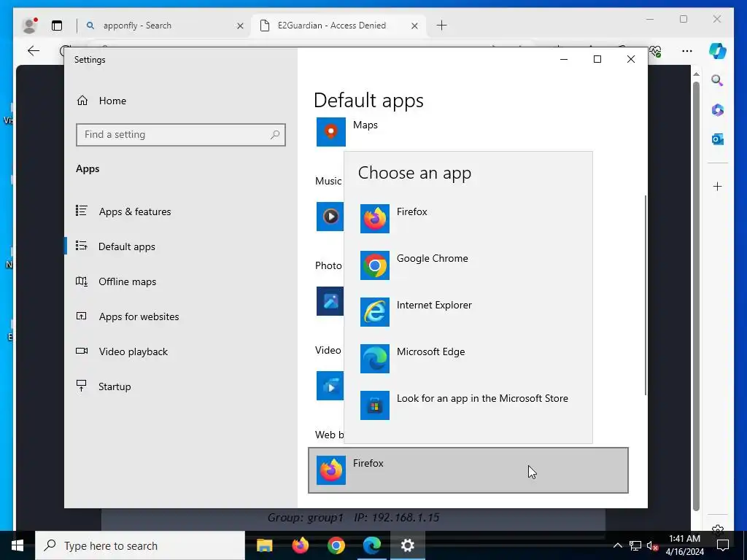
Task: Close the apponfly - Search tab
Action: pyautogui.click(x=240, y=26)
